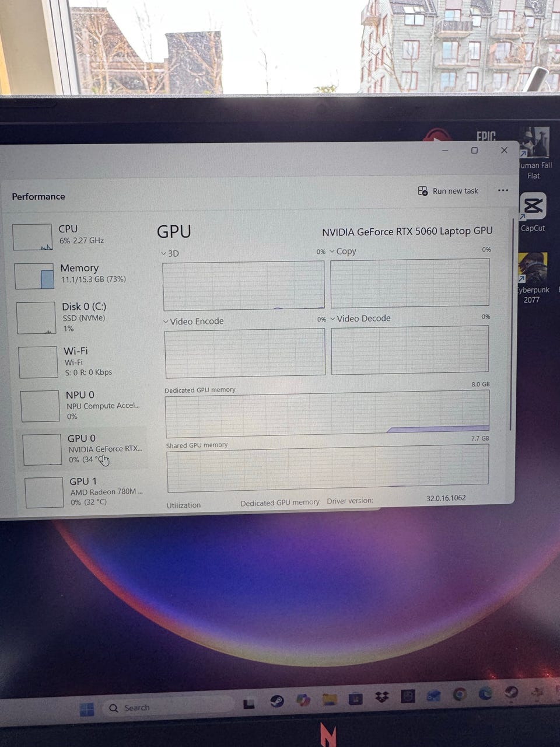Minimize the Task Manager window
Viewport: 560px width, 747px height.
pos(445,151)
